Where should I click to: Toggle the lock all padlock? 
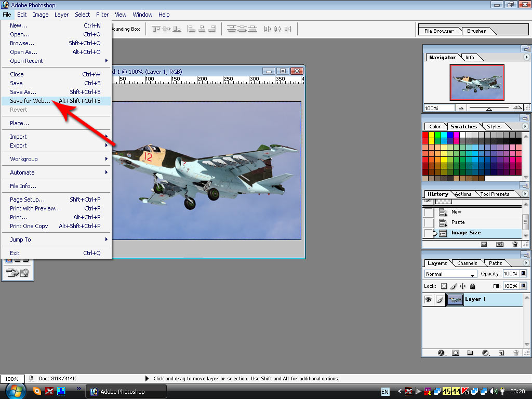coord(472,286)
